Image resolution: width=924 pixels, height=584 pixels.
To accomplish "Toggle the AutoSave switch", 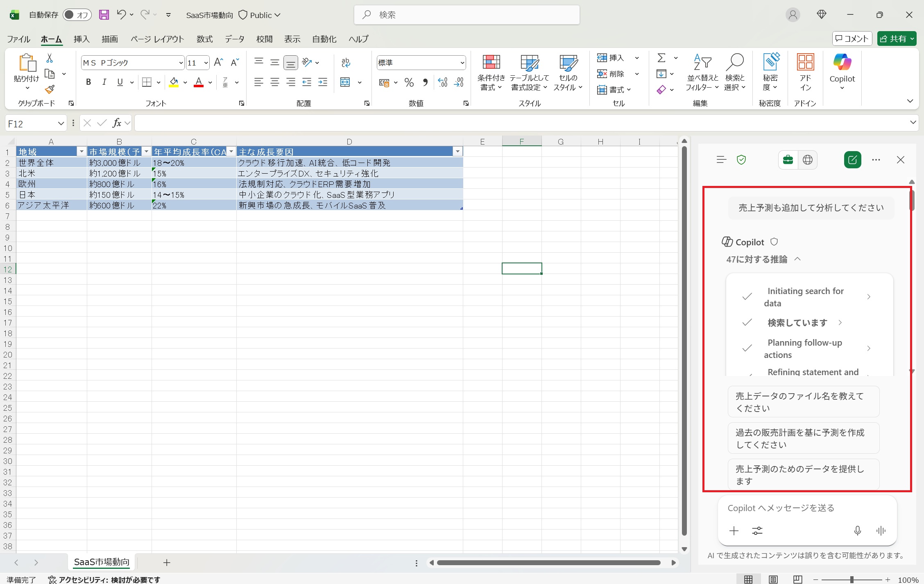I will (77, 15).
